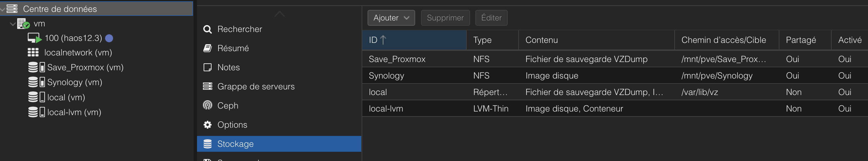
Task: Click the vm node icon
Action: tap(23, 23)
